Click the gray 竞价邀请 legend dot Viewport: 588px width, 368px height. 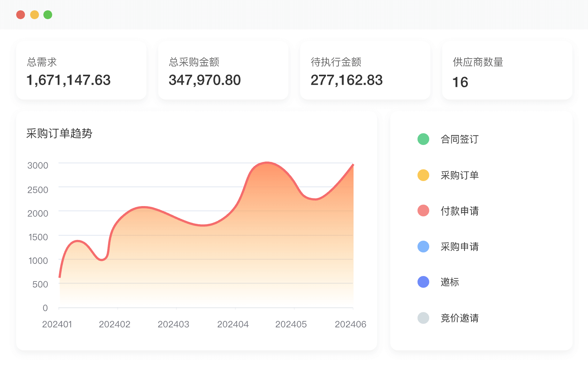pos(423,318)
